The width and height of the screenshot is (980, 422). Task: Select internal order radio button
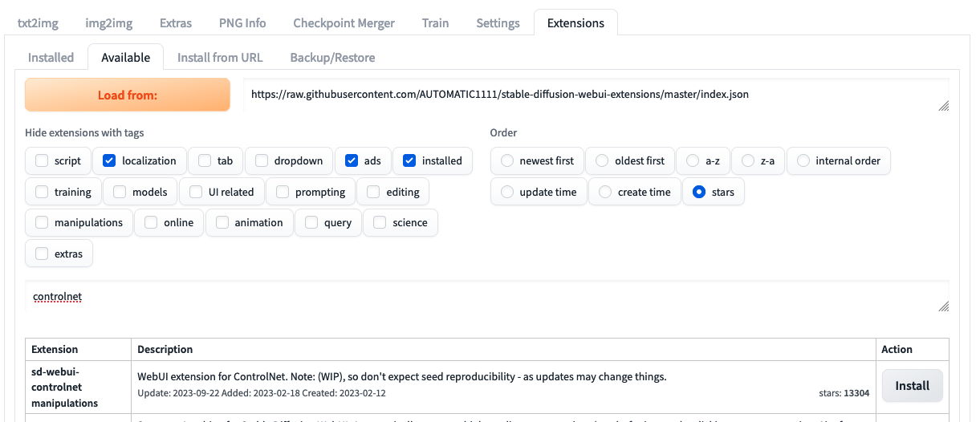[803, 160]
